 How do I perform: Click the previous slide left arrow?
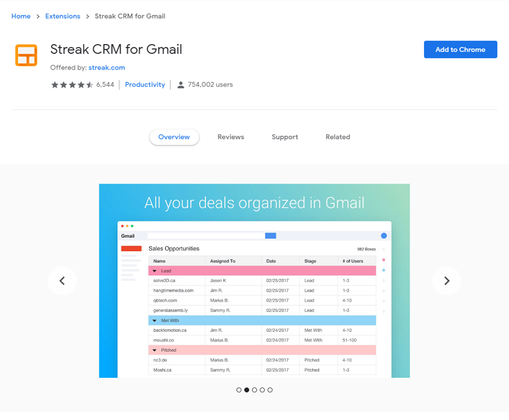coord(62,281)
